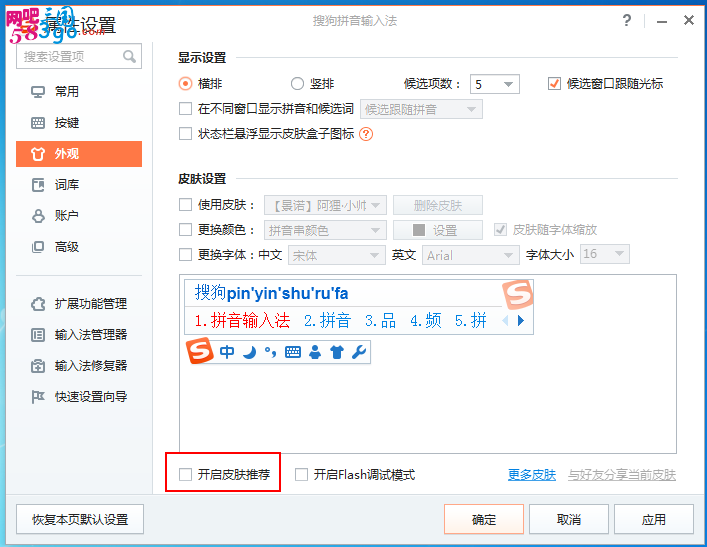
Task: Open English font dropdown Arial
Action: [471, 255]
